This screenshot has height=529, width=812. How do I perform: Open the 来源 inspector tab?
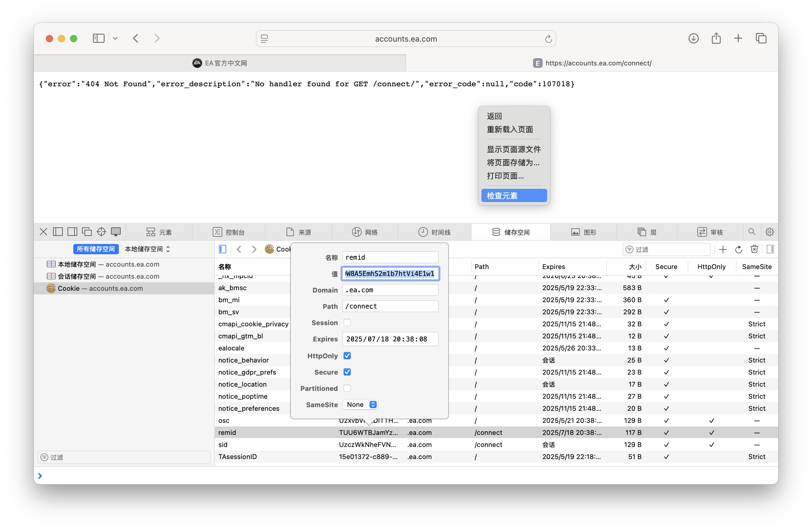299,232
